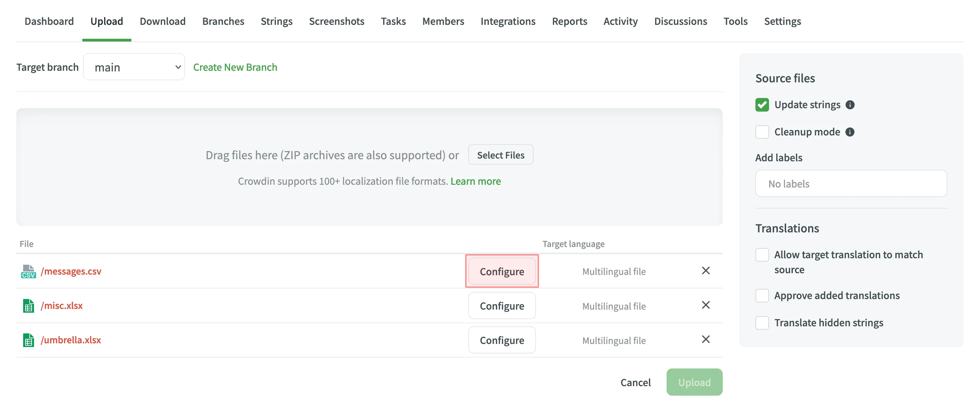Open the Learn more link

[476, 181]
